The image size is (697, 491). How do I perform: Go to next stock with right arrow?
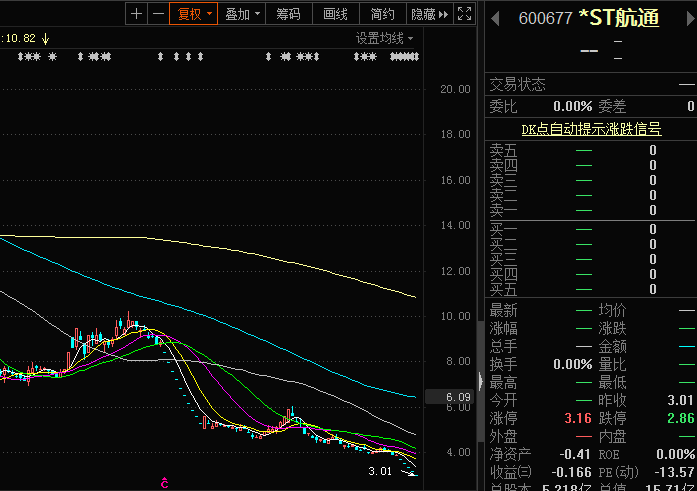point(691,19)
